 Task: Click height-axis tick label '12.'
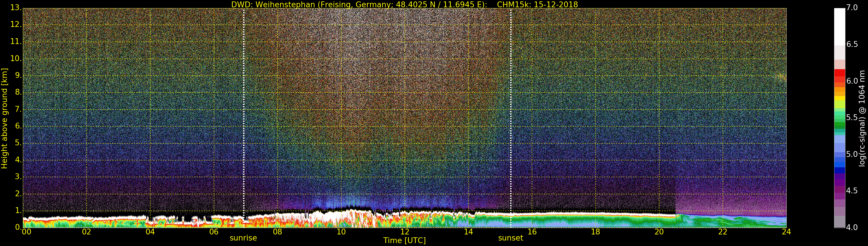tap(16, 25)
